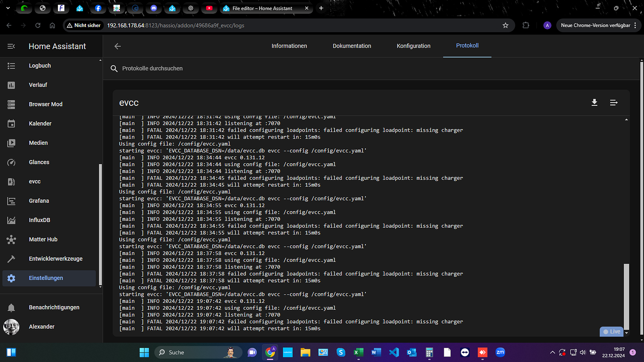The image size is (644, 362).
Task: Open Benachrichtigungen notifications panel
Action: (x=54, y=307)
